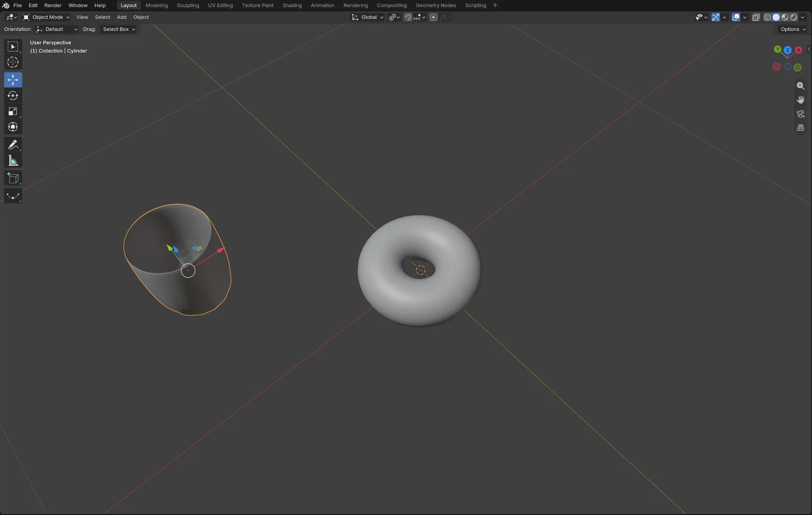Open the Edit menu
The image size is (812, 515).
tap(33, 5)
